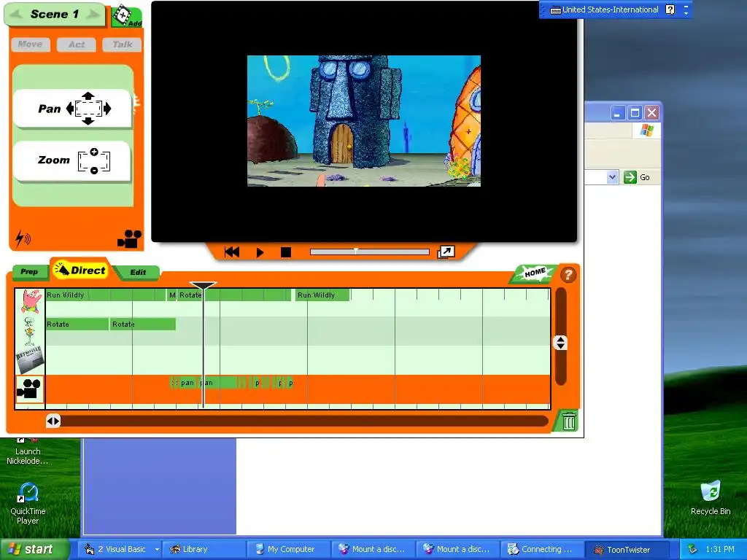
Task: Select Patrick character track thumbnail
Action: 30,302
